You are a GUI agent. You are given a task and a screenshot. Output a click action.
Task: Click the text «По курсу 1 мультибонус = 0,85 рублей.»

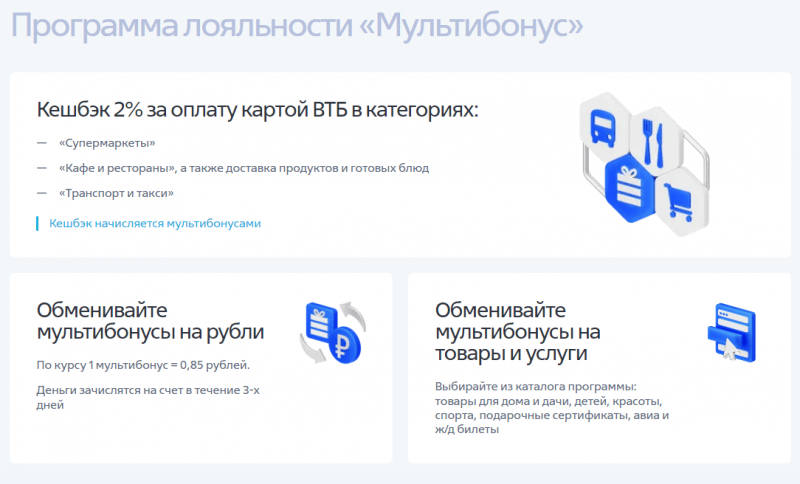[143, 365]
